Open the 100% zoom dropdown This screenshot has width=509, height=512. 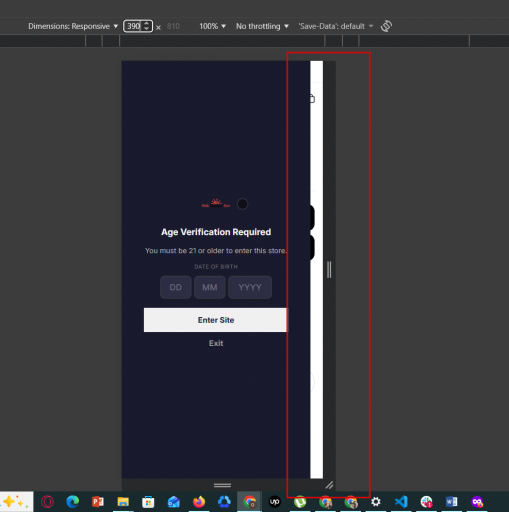coord(212,26)
